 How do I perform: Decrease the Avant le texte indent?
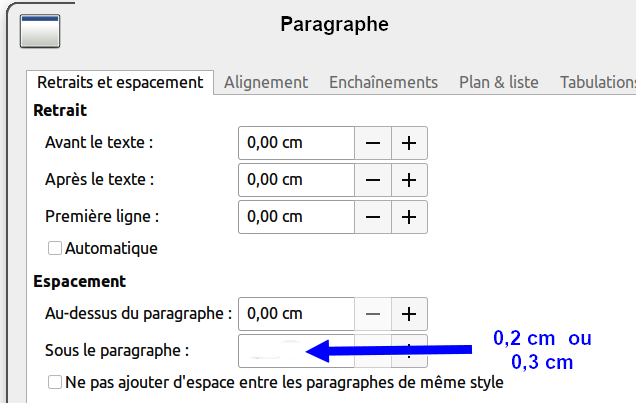(373, 143)
